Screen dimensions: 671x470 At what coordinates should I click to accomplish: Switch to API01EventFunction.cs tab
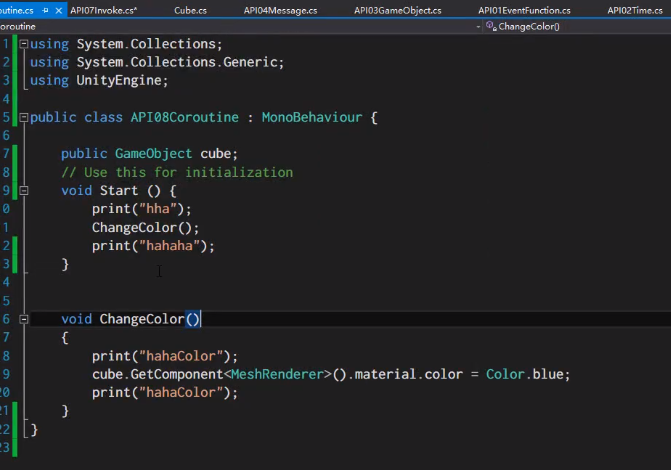[x=524, y=11]
